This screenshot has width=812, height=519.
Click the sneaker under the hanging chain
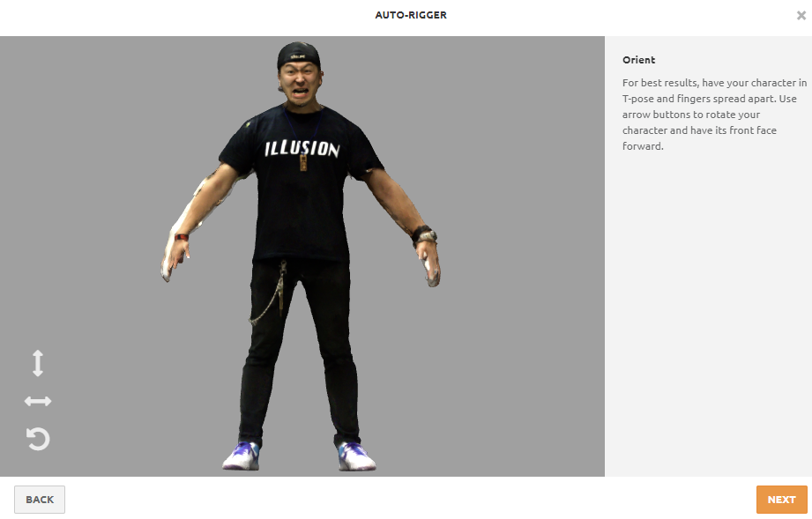pyautogui.click(x=242, y=456)
